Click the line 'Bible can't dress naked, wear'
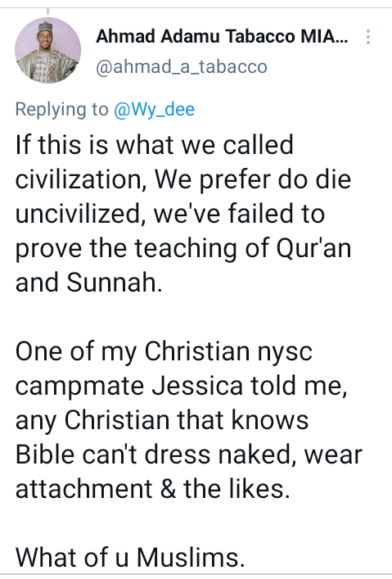The width and height of the screenshot is (392, 579). [188, 455]
